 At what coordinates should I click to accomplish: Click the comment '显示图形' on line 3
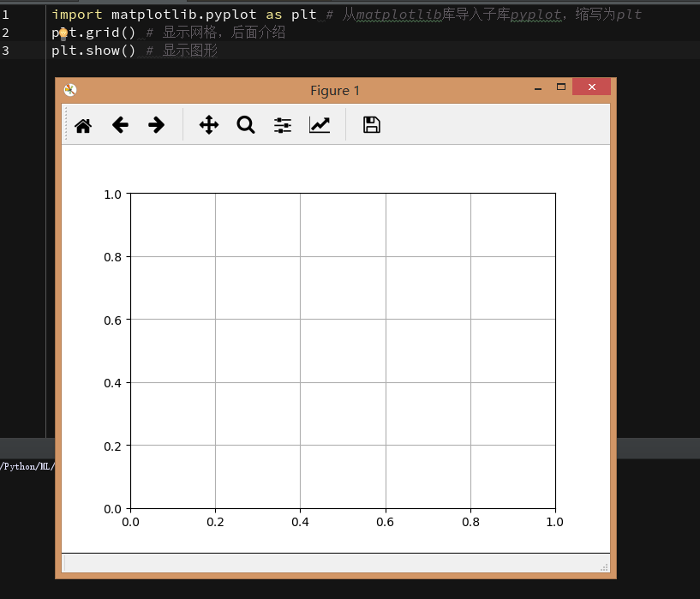coord(189,51)
